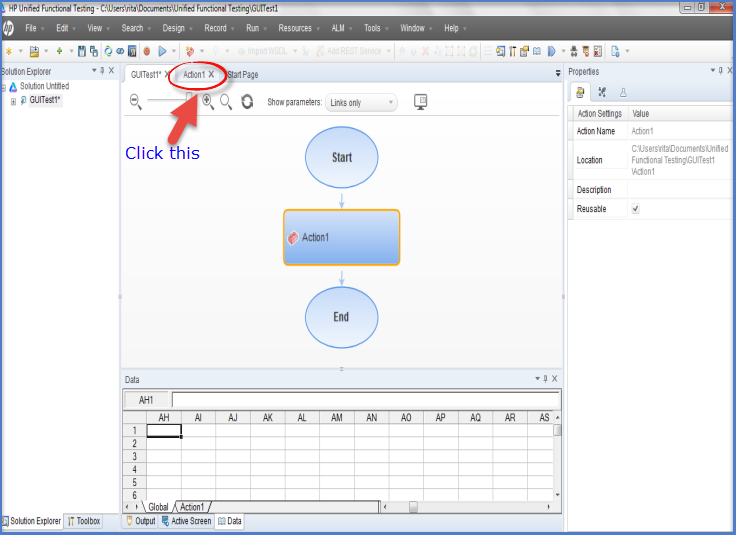This screenshot has width=736, height=535.
Task: Click the canvas zoom slider handle
Action: pos(189,98)
